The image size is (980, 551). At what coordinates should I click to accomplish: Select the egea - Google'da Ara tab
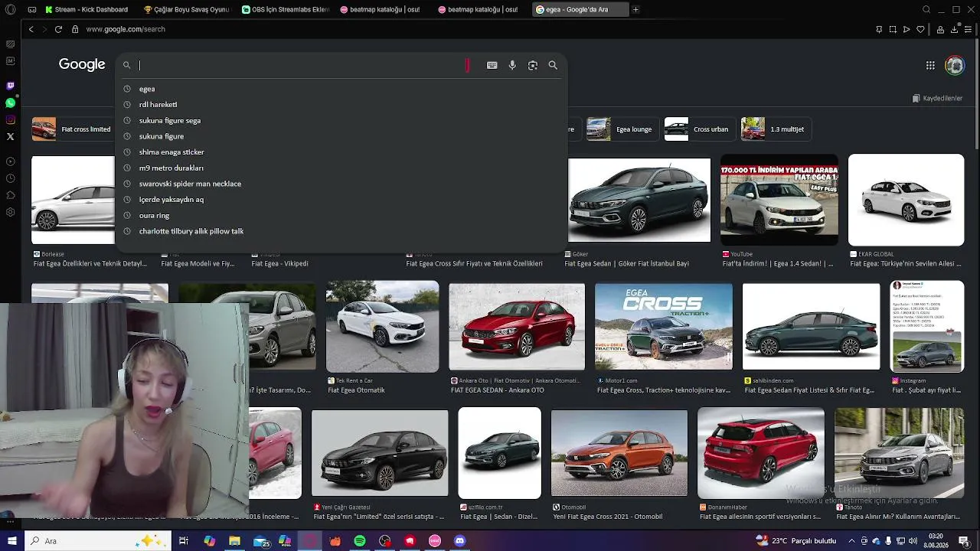(580, 9)
